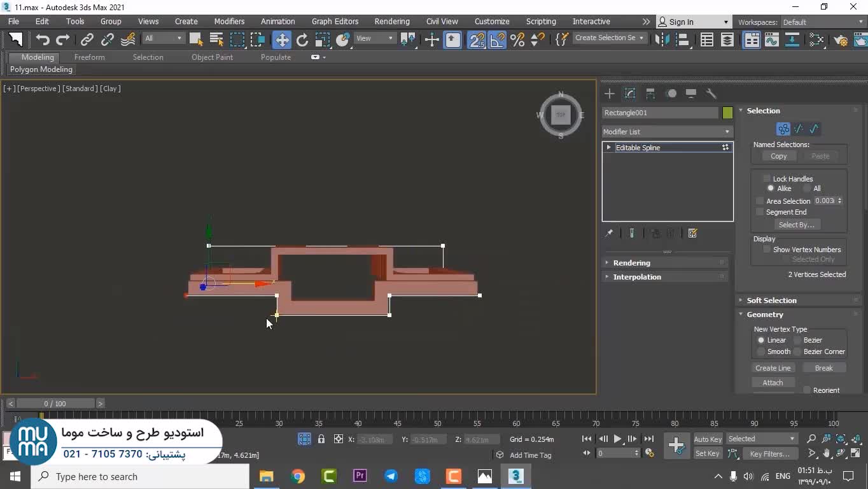
Task: Open the Utilities wrench panel
Action: (711, 94)
